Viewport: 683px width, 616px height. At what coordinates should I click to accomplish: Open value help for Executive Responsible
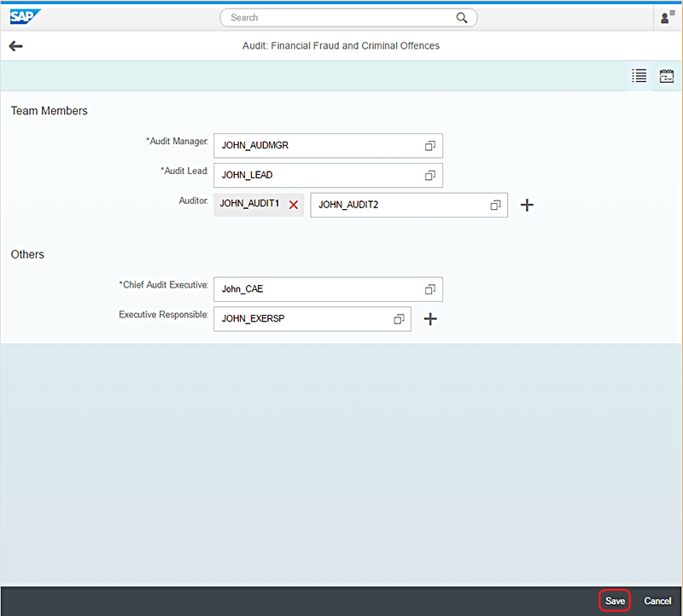(x=398, y=318)
